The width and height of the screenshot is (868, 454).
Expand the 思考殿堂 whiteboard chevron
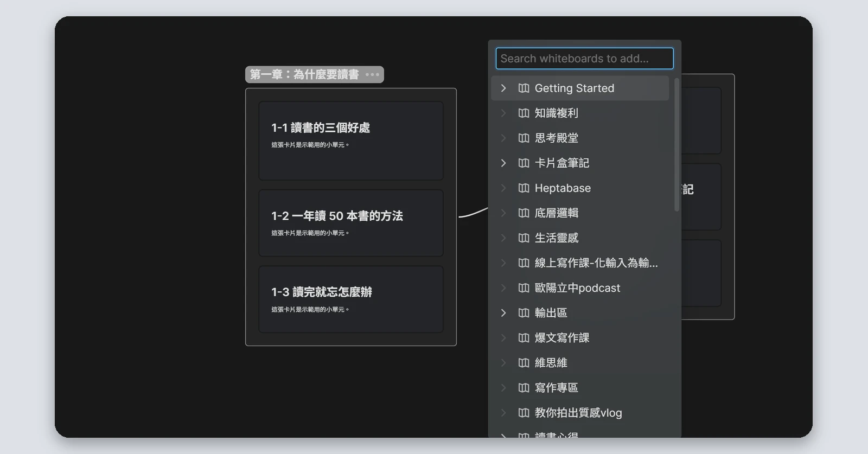pos(503,138)
